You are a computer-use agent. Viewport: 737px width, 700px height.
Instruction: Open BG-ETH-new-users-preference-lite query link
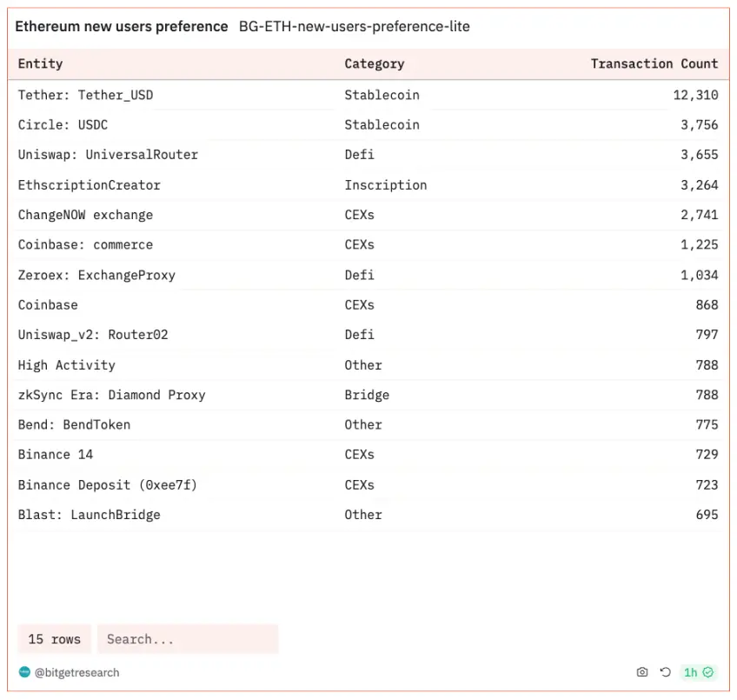354,27
